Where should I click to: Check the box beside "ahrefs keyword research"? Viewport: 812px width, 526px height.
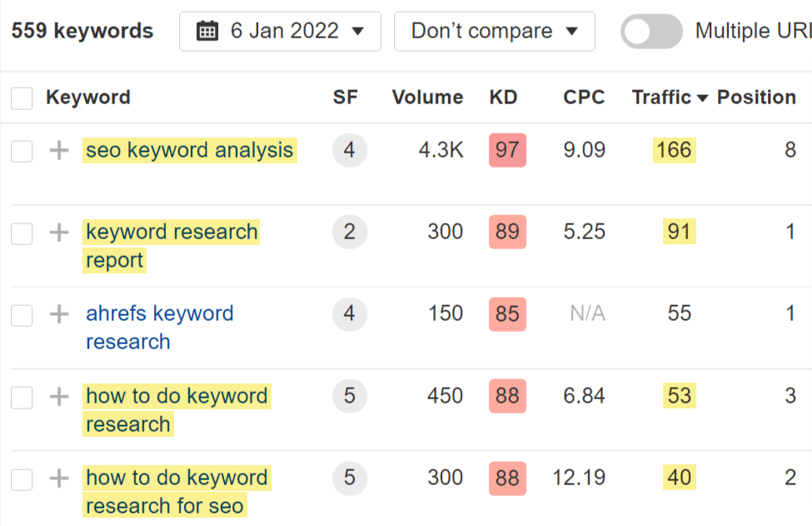point(22,314)
